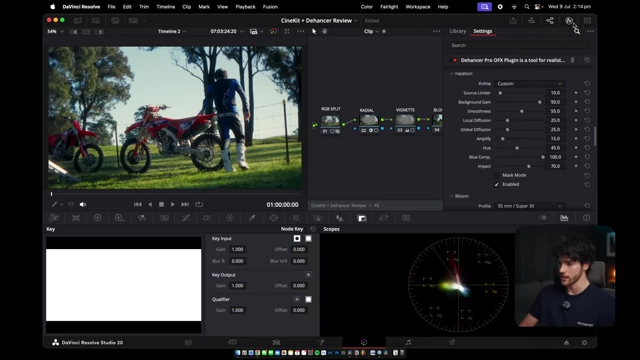The height and width of the screenshot is (360, 640).
Task: Adjust the Local Diffusion slider
Action: click(x=507, y=120)
